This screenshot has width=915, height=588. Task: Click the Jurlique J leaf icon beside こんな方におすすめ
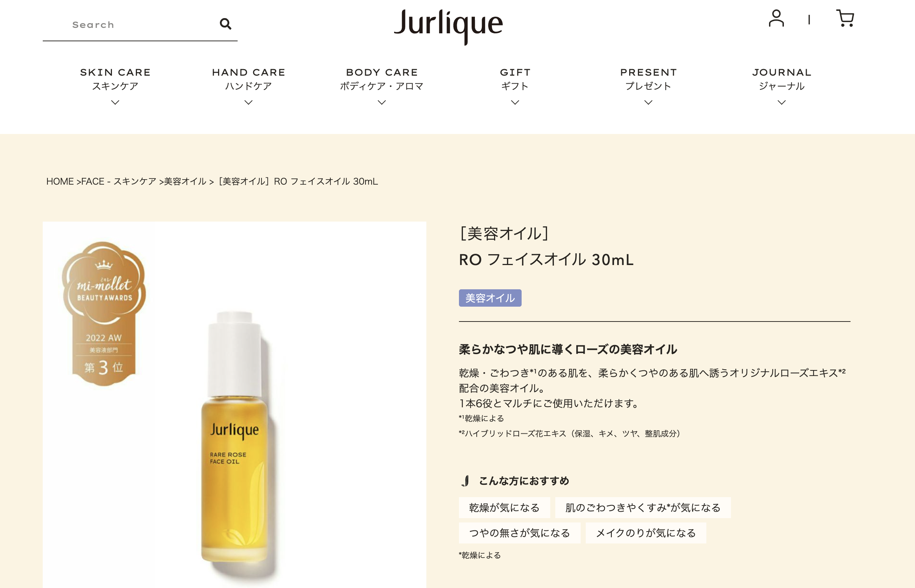tap(465, 481)
